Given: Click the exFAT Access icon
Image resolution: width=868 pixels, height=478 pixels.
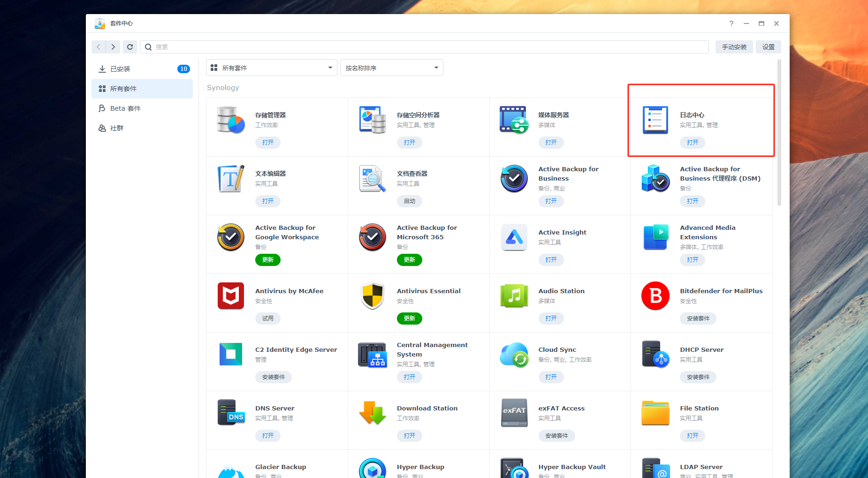Looking at the screenshot, I should pos(514,413).
